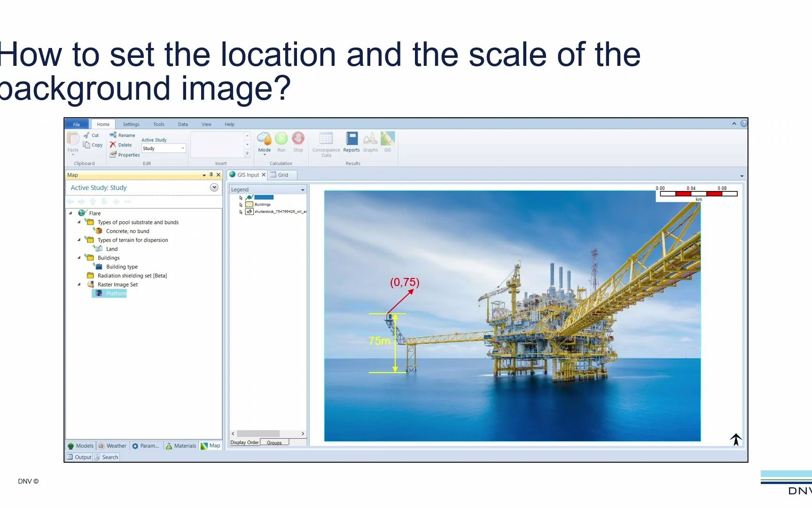The image size is (812, 508).
Task: Switch Legend to Display Order tab
Action: (244, 443)
